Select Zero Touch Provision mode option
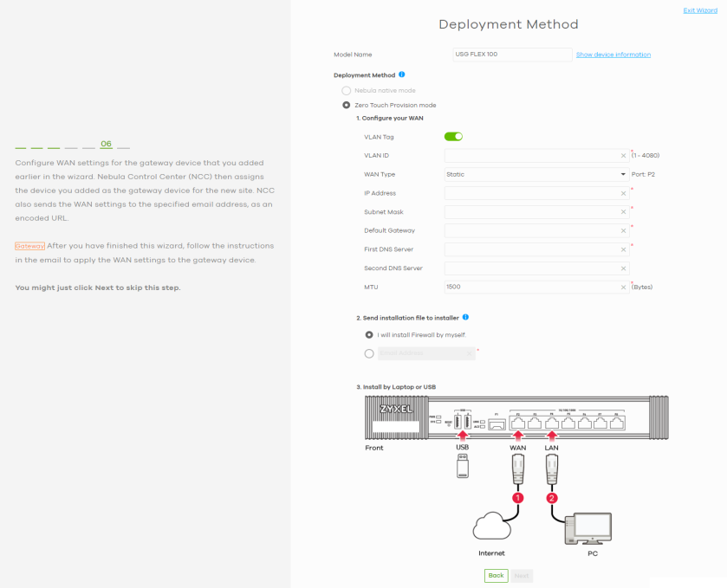The height and width of the screenshot is (588, 727). coord(347,105)
